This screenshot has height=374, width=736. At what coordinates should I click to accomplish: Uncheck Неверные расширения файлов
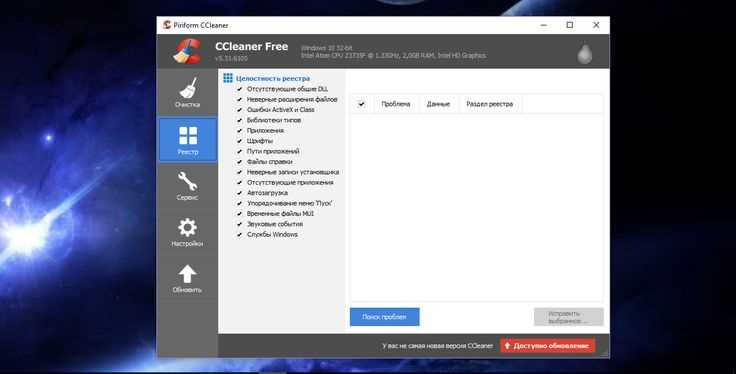point(239,99)
